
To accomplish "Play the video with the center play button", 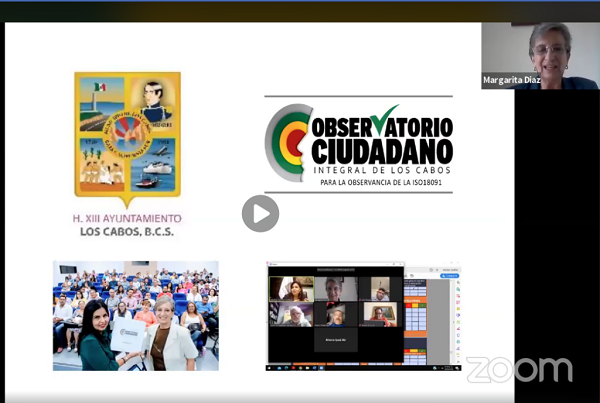I will click(260, 214).
